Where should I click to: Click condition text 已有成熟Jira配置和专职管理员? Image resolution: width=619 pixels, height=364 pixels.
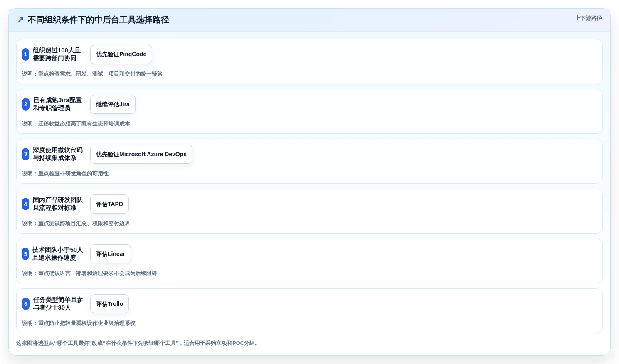[x=57, y=104]
